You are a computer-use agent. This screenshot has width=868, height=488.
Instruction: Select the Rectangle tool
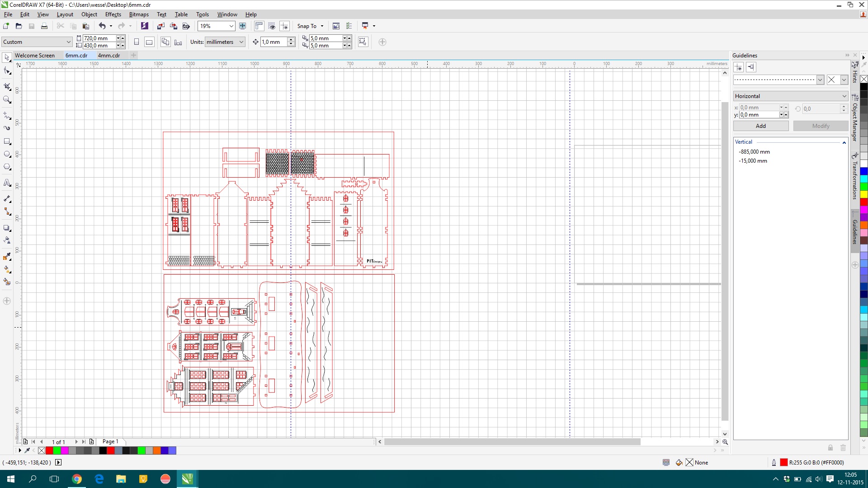click(8, 142)
